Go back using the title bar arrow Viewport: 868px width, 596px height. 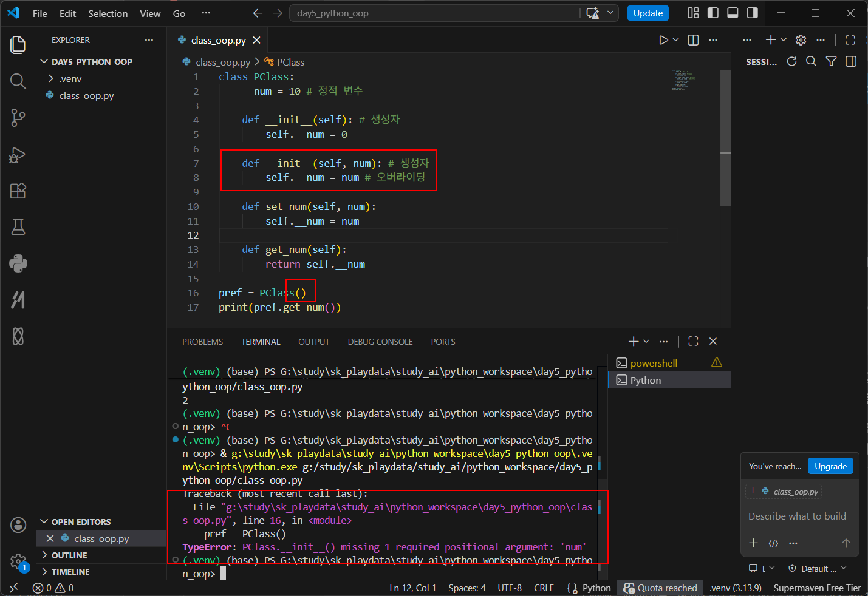point(258,13)
